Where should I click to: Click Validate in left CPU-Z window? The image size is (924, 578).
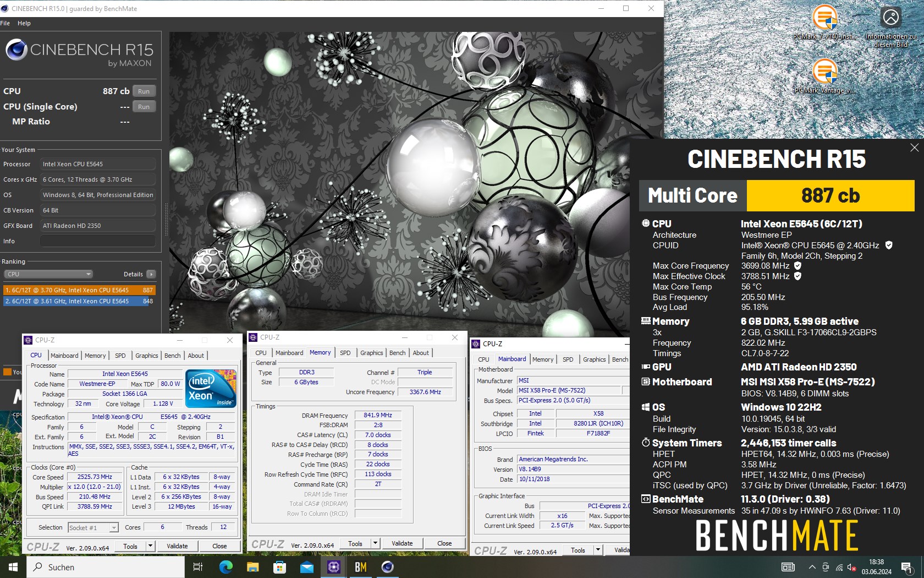(177, 546)
